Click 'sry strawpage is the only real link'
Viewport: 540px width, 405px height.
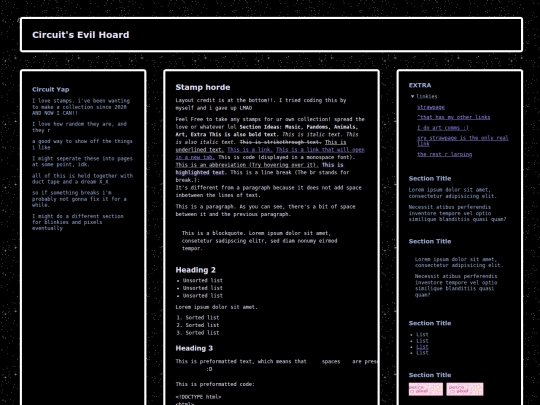(463, 141)
